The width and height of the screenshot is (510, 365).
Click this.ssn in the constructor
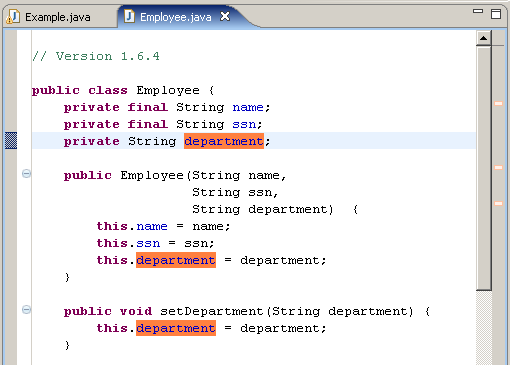point(128,243)
